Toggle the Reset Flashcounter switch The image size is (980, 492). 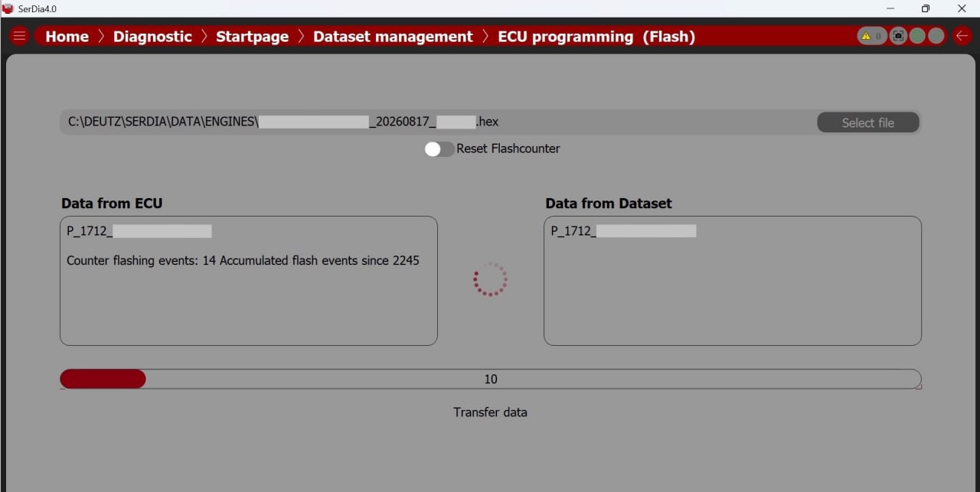click(439, 148)
